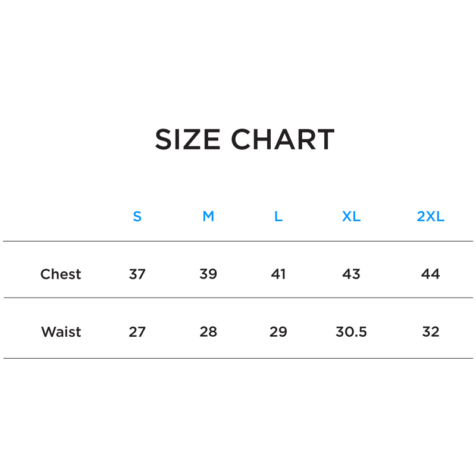This screenshot has width=476, height=476.
Task: Select the waist value 28 for size M
Action: (208, 332)
